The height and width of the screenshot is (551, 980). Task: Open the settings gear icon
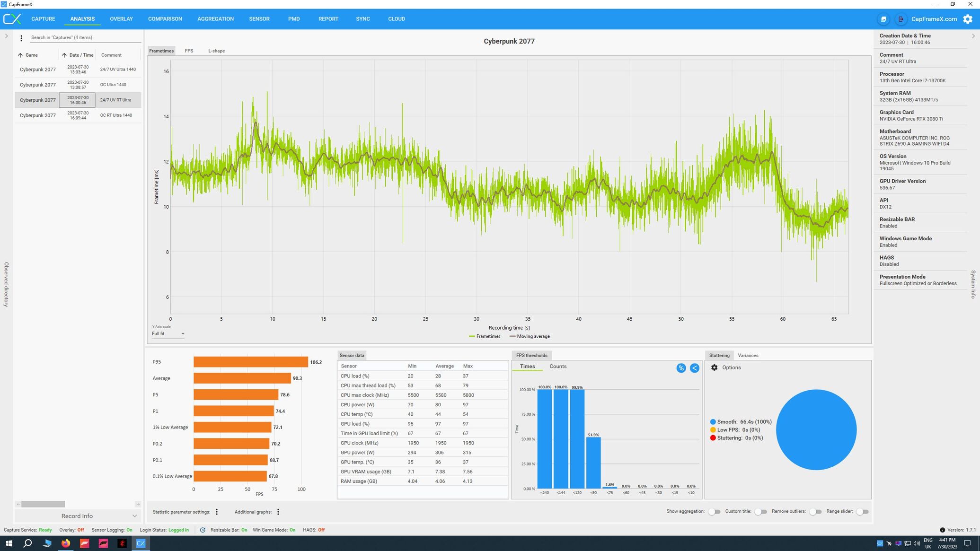(x=968, y=19)
